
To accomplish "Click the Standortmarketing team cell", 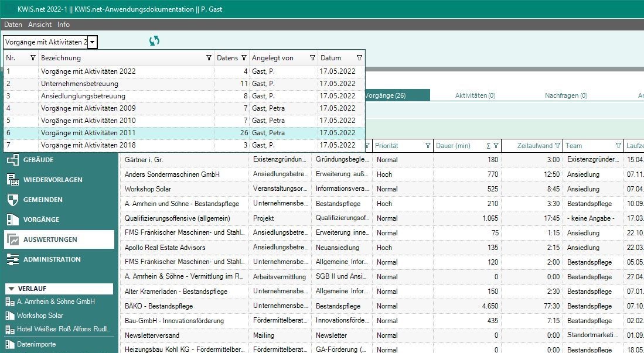I will [x=593, y=335].
